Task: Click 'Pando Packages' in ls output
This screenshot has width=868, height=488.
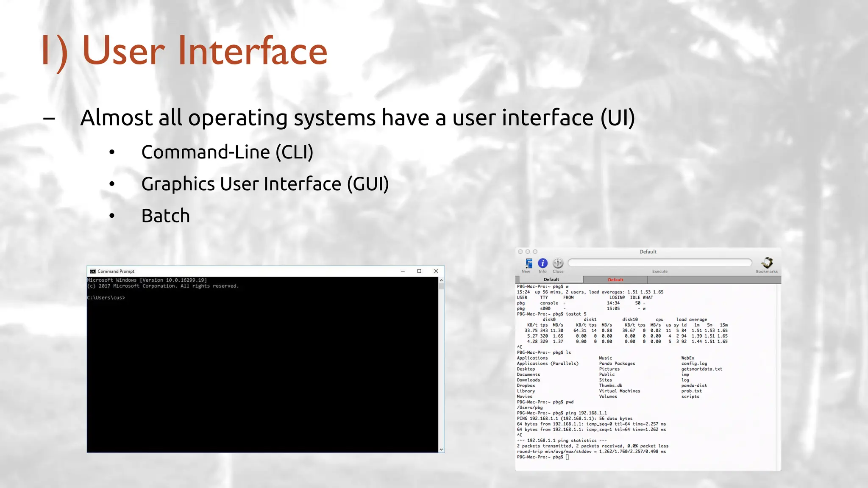Action: (x=617, y=363)
